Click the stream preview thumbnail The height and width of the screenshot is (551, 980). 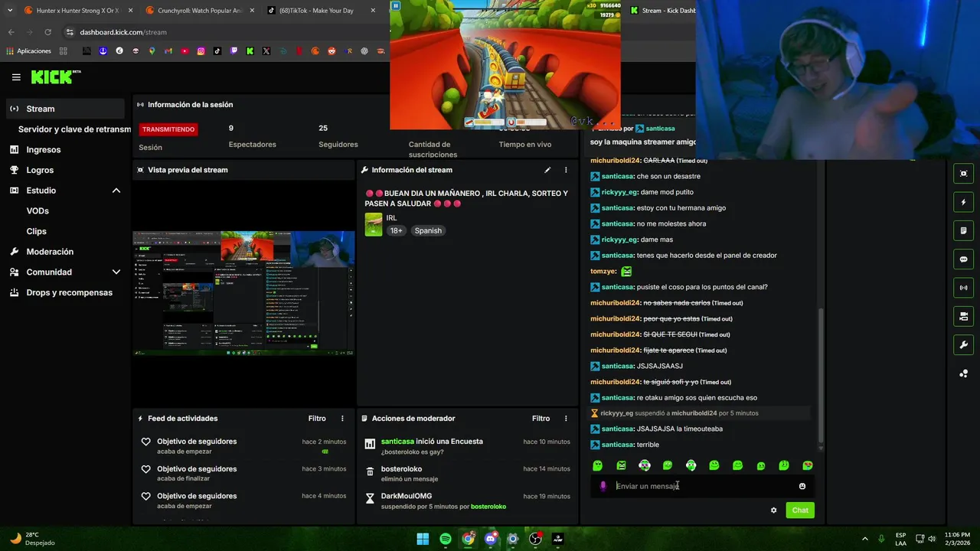point(243,293)
